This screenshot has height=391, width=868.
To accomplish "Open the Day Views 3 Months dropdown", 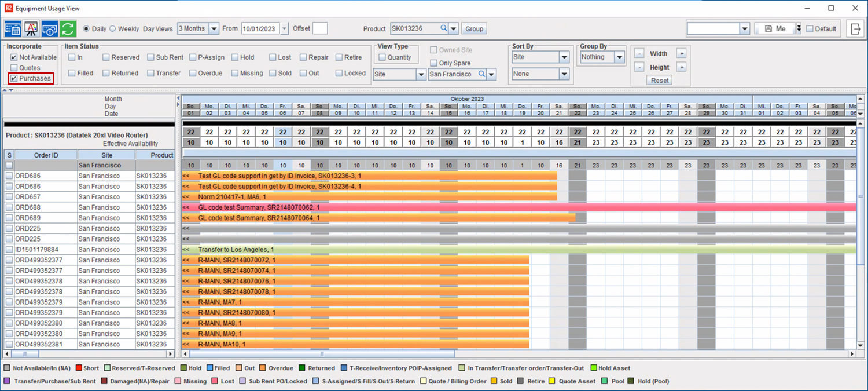I will 214,29.
